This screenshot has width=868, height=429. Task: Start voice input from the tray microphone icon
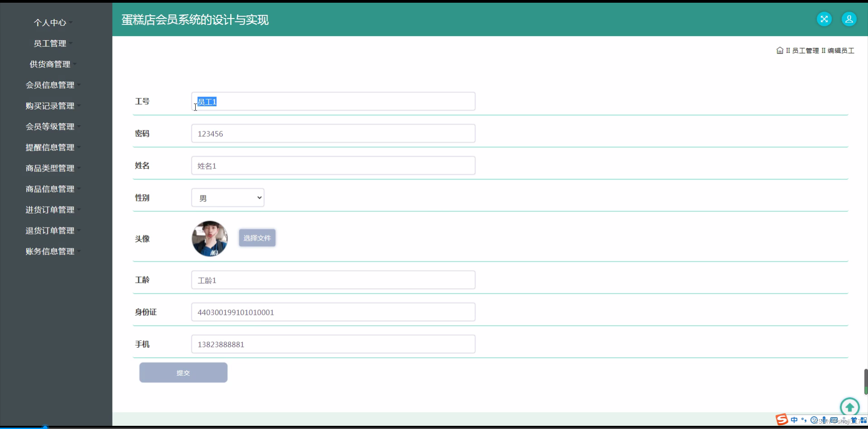click(825, 420)
